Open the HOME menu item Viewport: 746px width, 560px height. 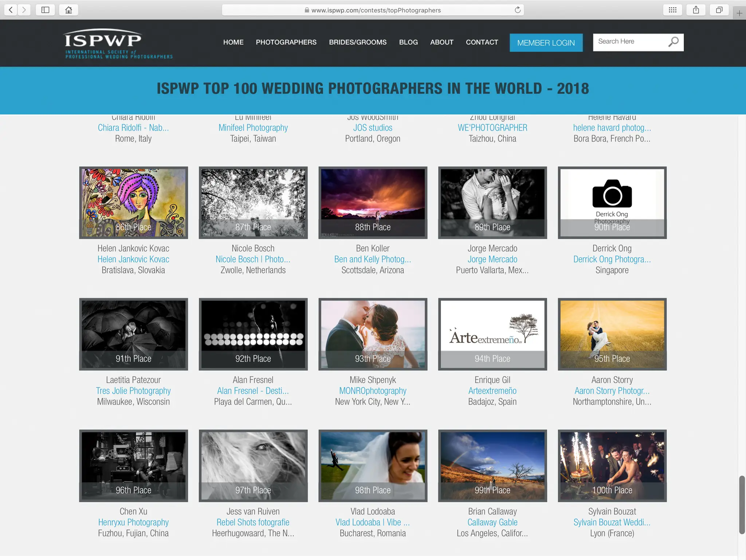coord(233,42)
